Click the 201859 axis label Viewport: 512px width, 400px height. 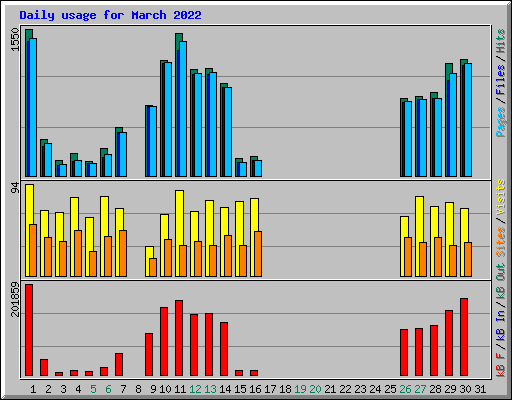(15, 299)
